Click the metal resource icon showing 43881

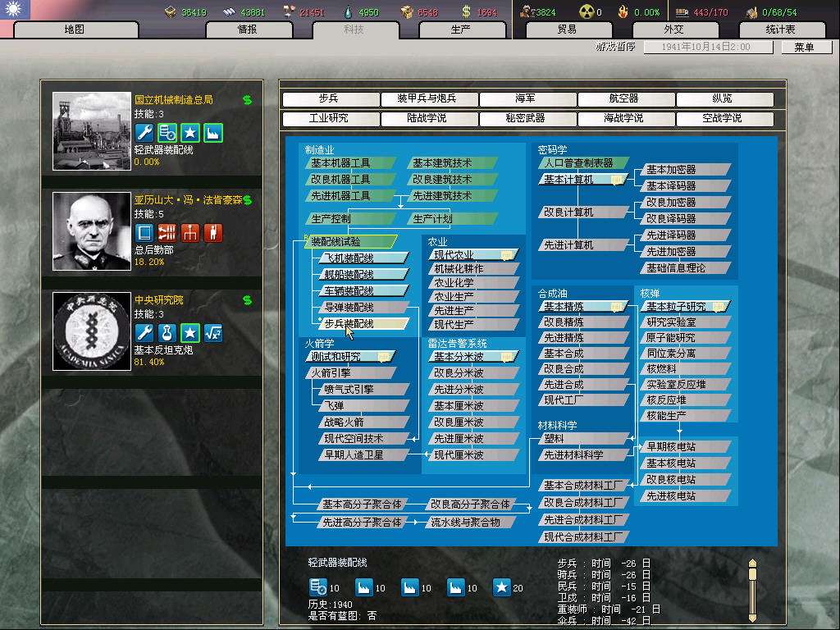coord(230,11)
